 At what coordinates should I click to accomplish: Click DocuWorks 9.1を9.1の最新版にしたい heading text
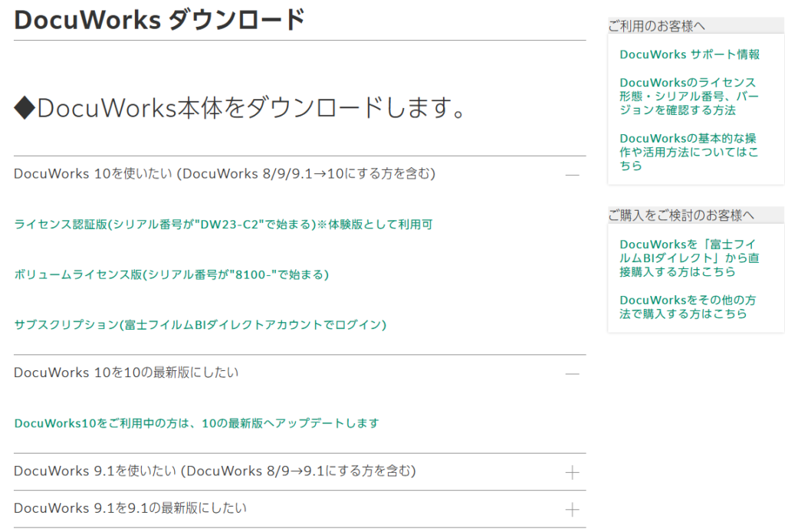pos(130,508)
